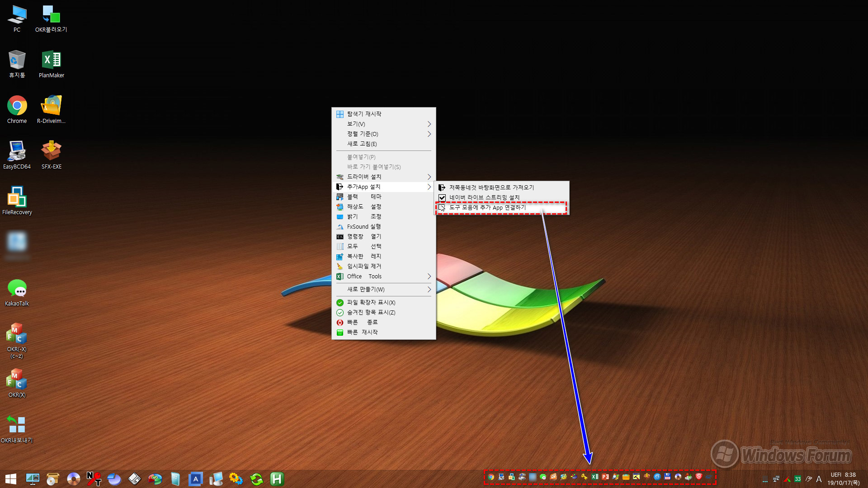Expand the 드라이버 설치 submenu arrow
This screenshot has width=868, height=488.
[429, 177]
